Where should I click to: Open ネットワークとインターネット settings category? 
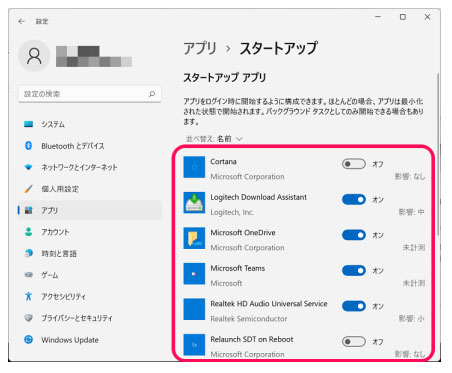pos(90,167)
